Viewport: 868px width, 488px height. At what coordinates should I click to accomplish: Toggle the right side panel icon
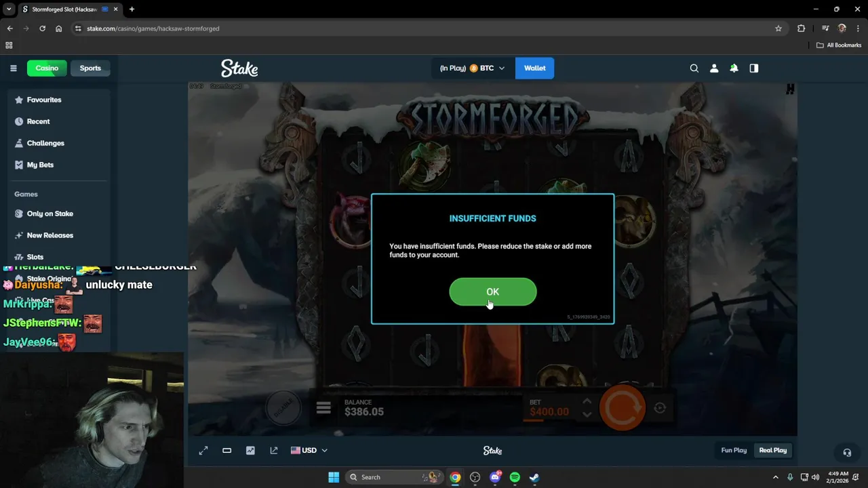tap(754, 68)
